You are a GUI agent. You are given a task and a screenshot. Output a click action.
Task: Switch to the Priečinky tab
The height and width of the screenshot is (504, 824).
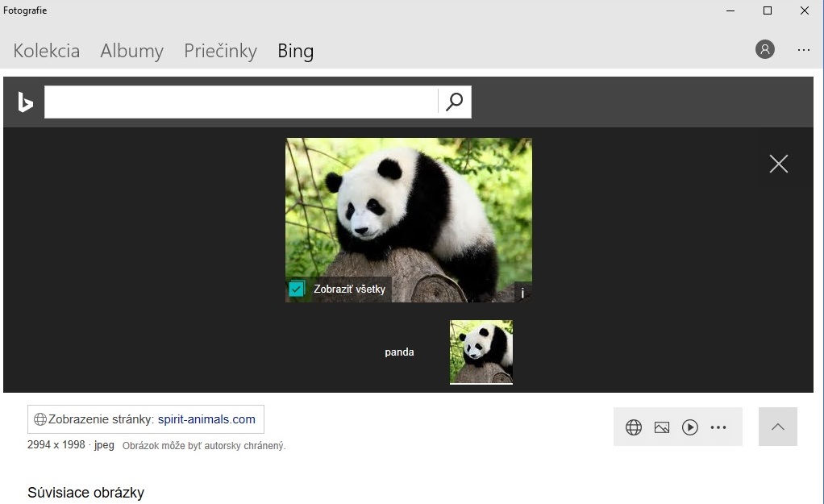coord(220,51)
